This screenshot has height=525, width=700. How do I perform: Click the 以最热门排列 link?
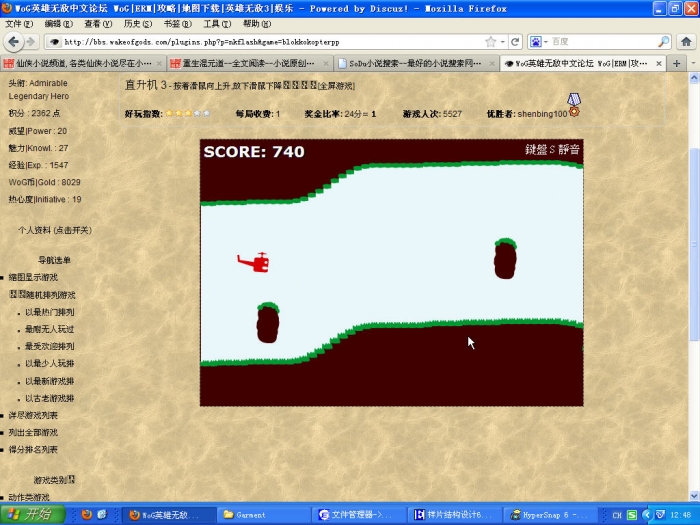click(x=50, y=312)
